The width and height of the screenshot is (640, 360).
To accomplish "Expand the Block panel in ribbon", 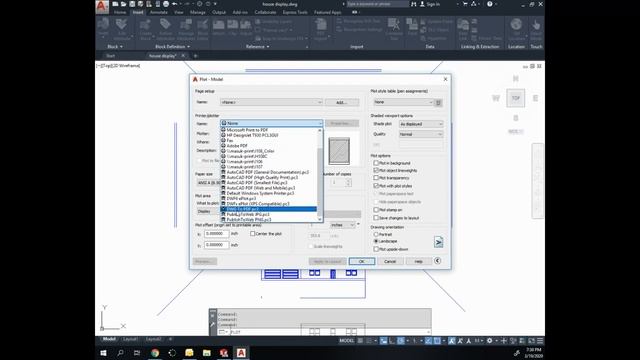I will 115,47.
